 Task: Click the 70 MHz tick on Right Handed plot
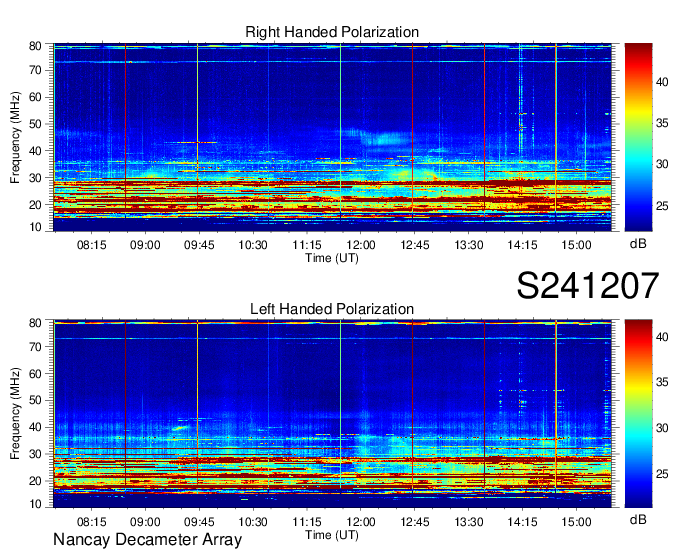click(x=35, y=70)
